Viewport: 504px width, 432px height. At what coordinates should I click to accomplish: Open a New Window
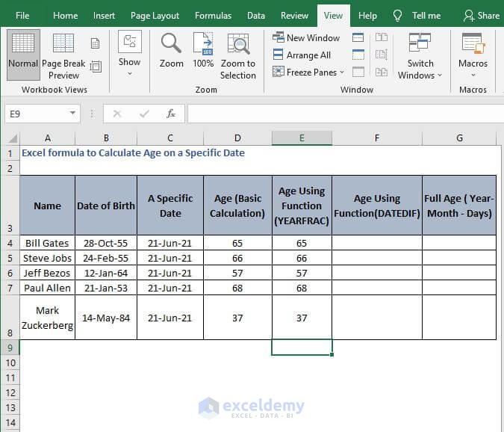pos(306,37)
